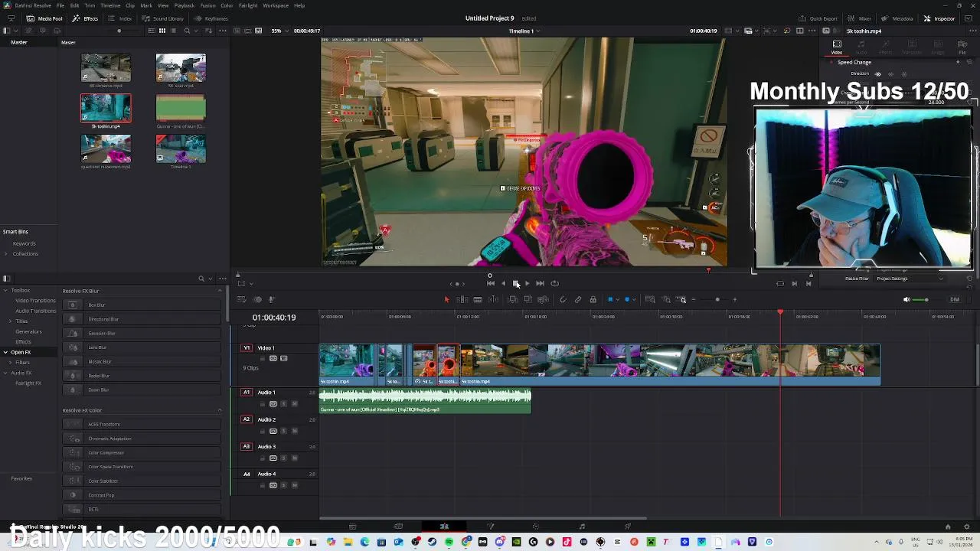Select Video Transitions in the Toolbox
Image resolution: width=980 pixels, height=551 pixels.
point(35,301)
